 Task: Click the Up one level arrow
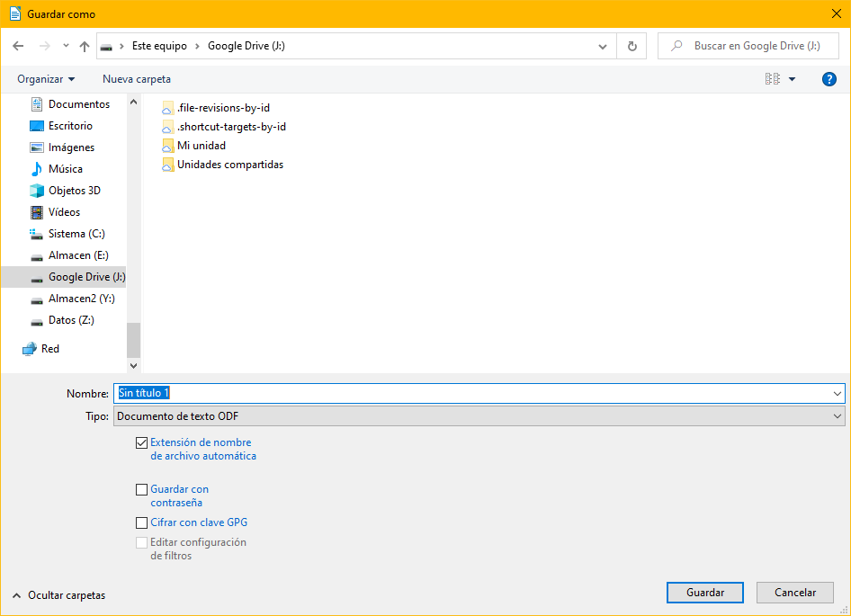coord(85,46)
